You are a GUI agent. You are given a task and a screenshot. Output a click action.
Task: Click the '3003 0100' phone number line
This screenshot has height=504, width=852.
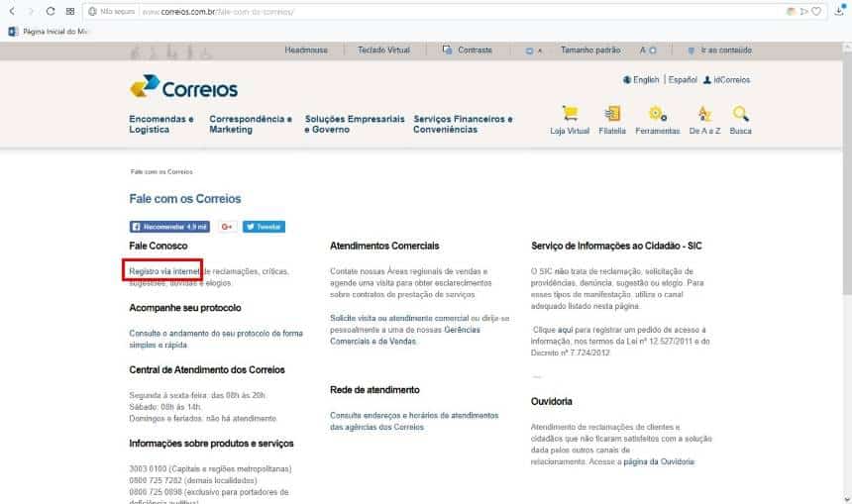click(x=210, y=468)
